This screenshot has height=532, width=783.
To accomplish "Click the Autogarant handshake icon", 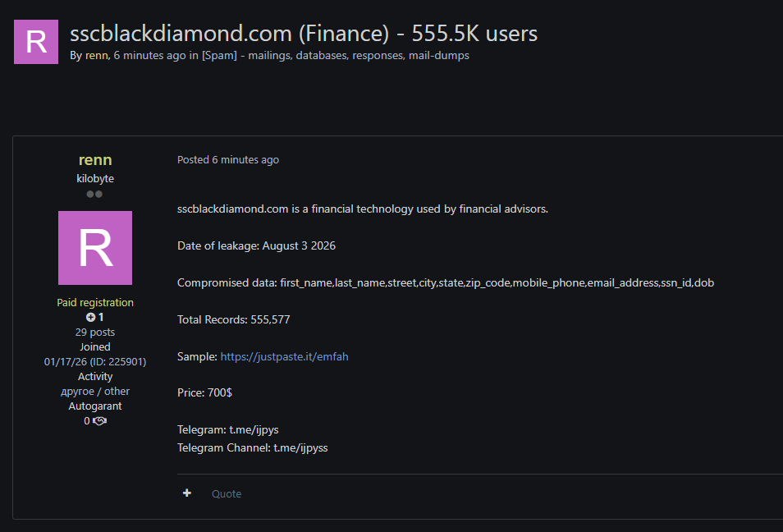I will tap(100, 421).
